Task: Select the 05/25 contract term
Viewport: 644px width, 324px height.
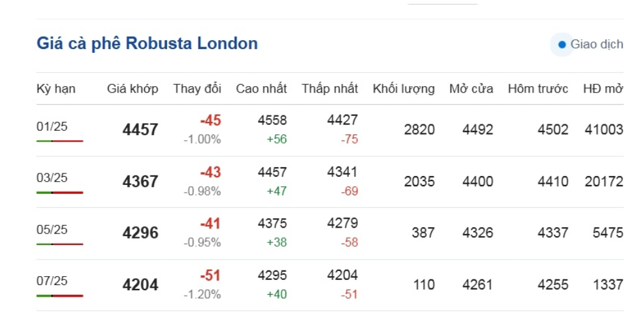Action: (52, 230)
